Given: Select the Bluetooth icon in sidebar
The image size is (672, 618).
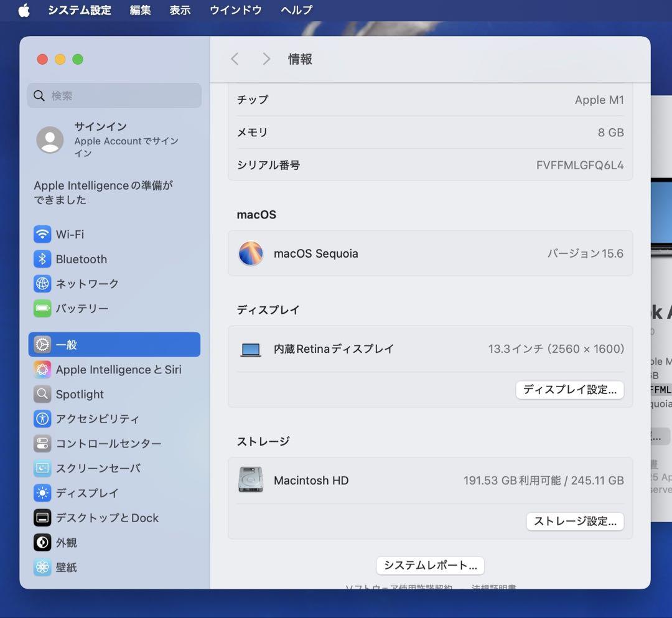Looking at the screenshot, I should point(42,260).
